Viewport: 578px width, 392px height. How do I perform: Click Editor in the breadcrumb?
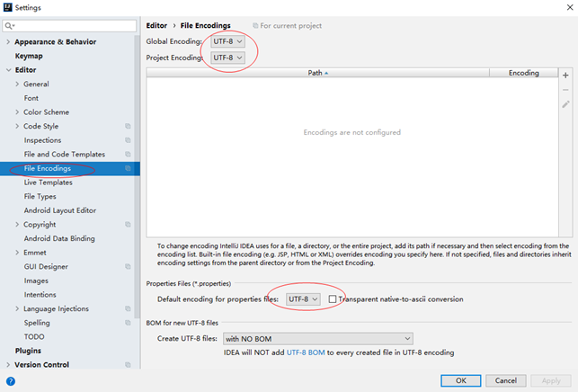(156, 25)
